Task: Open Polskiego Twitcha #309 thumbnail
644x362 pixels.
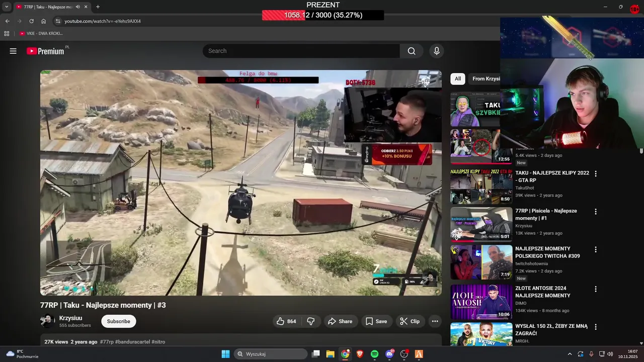Action: [481, 262]
